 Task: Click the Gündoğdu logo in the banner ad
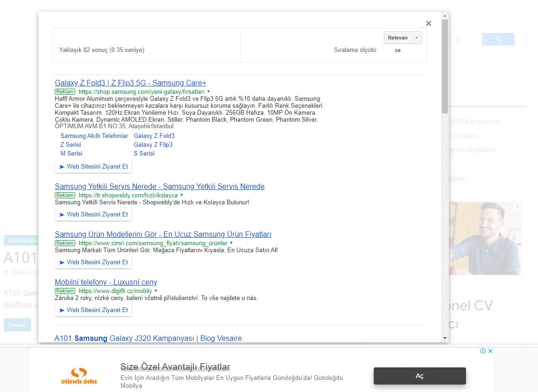tap(79, 376)
